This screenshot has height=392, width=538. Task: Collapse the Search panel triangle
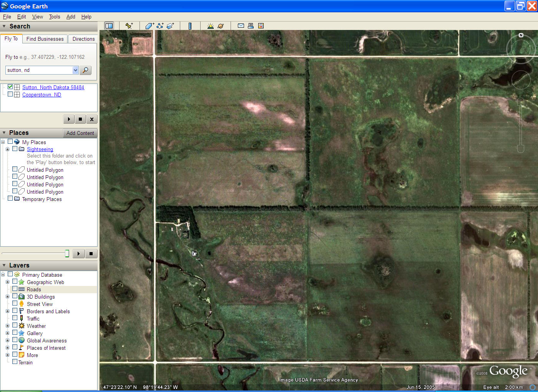pos(4,27)
